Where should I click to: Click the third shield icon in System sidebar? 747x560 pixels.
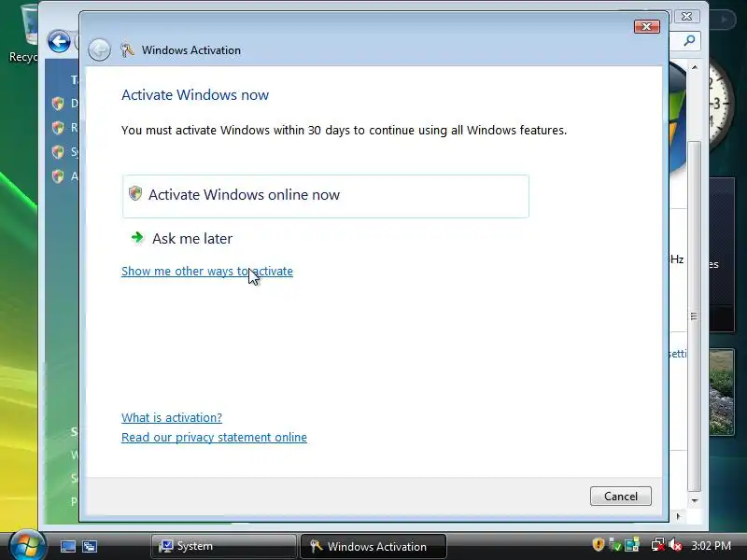[58, 152]
